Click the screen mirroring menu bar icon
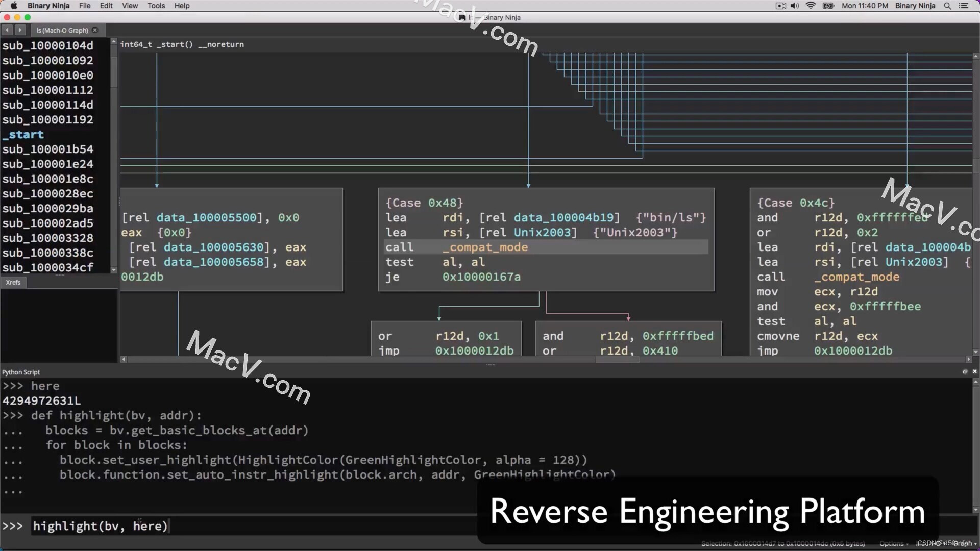This screenshot has height=551, width=980. coord(780,6)
